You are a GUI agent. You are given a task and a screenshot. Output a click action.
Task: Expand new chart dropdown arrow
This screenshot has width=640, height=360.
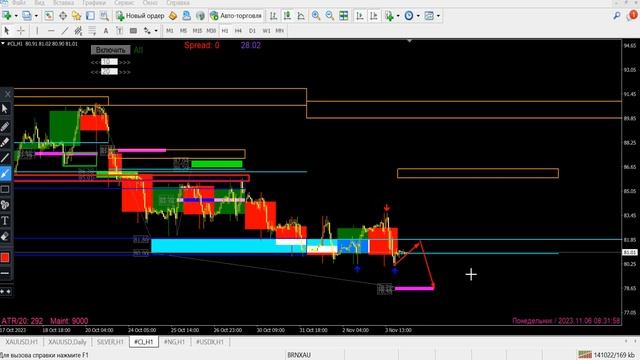[x=16, y=16]
